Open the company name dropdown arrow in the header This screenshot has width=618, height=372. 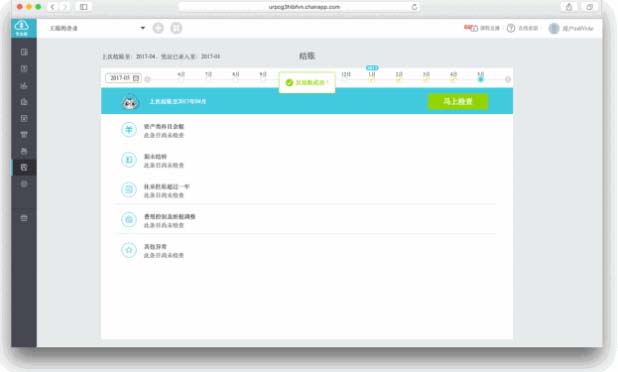(x=143, y=28)
